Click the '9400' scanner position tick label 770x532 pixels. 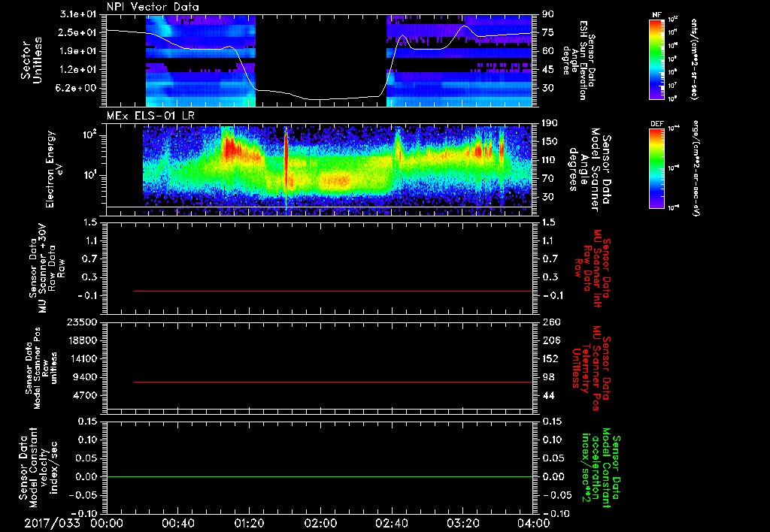click(86, 377)
